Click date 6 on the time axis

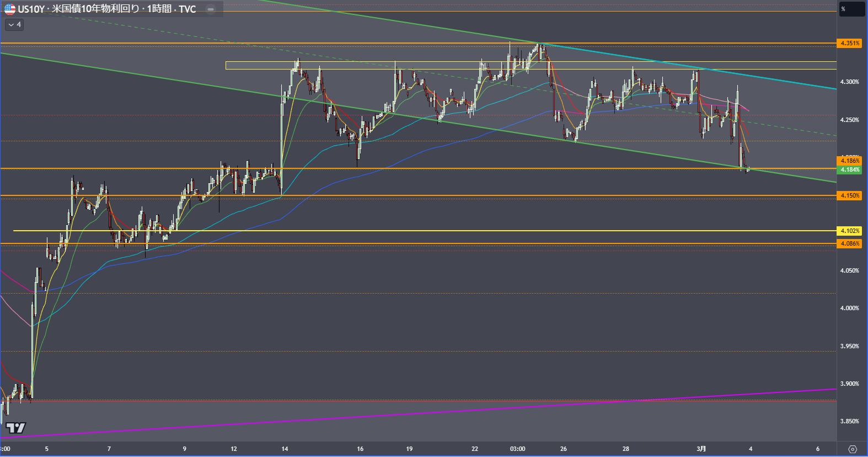pos(818,449)
